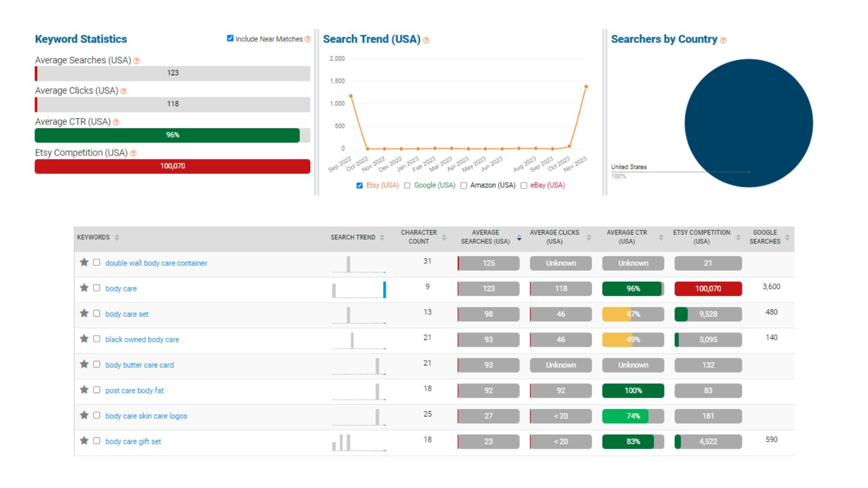
Task: Sort by Average Clicks (USA) arrows
Action: (x=588, y=237)
